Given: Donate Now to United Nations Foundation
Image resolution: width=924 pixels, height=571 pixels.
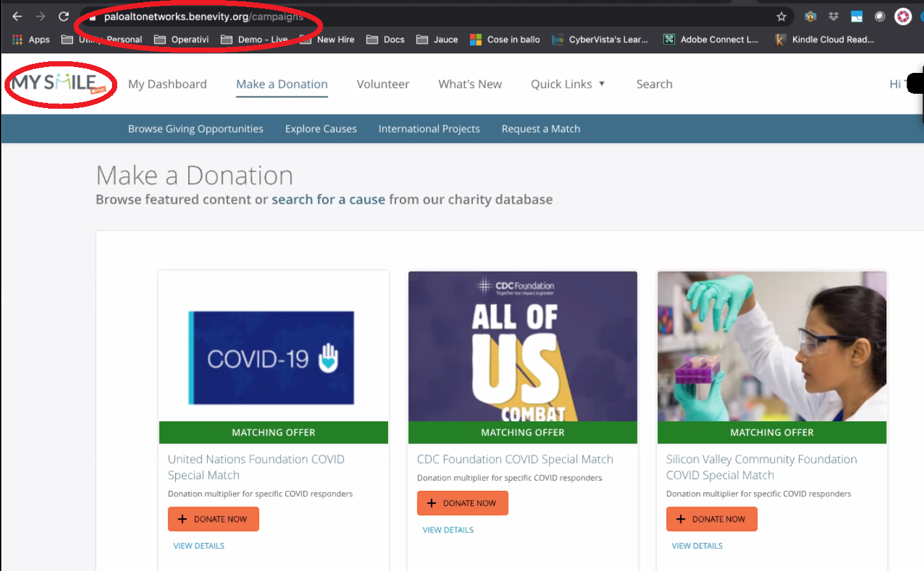Looking at the screenshot, I should tap(214, 519).
